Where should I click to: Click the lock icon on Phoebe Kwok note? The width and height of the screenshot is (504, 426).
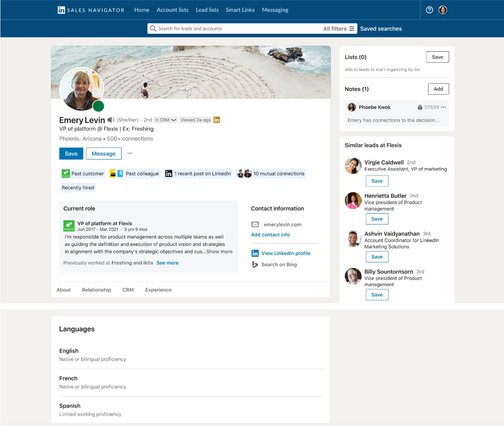click(x=420, y=108)
